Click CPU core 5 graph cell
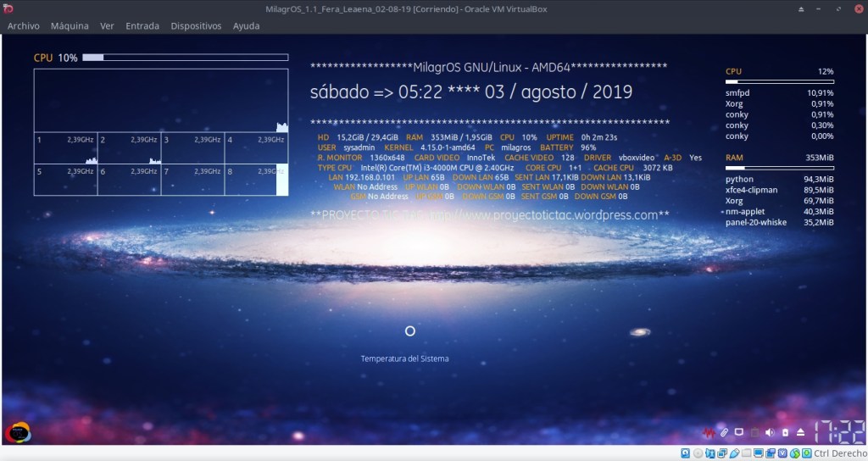This screenshot has height=461, width=868. [66, 180]
